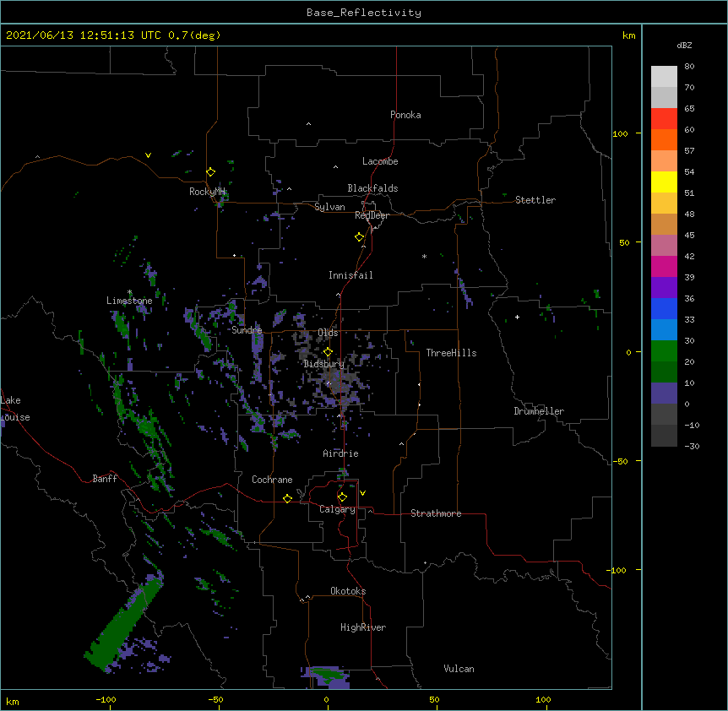Click the Sundre town label
The height and width of the screenshot is (711, 728).
click(247, 330)
